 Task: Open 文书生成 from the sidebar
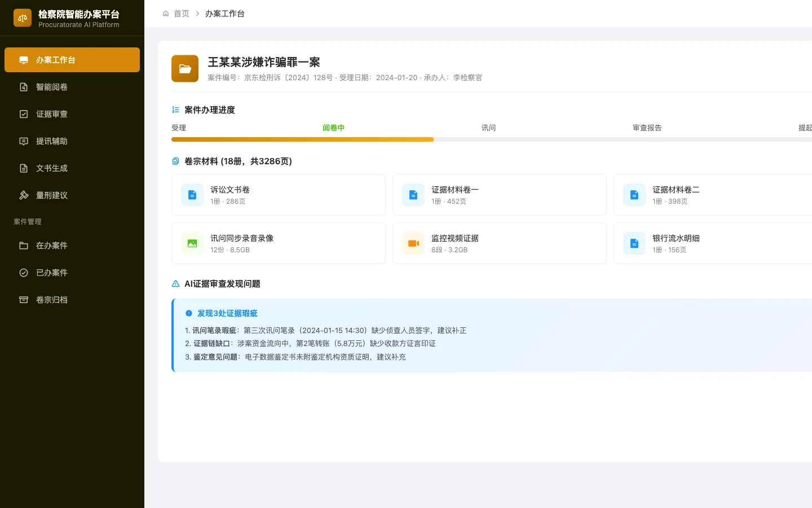pyautogui.click(x=72, y=168)
